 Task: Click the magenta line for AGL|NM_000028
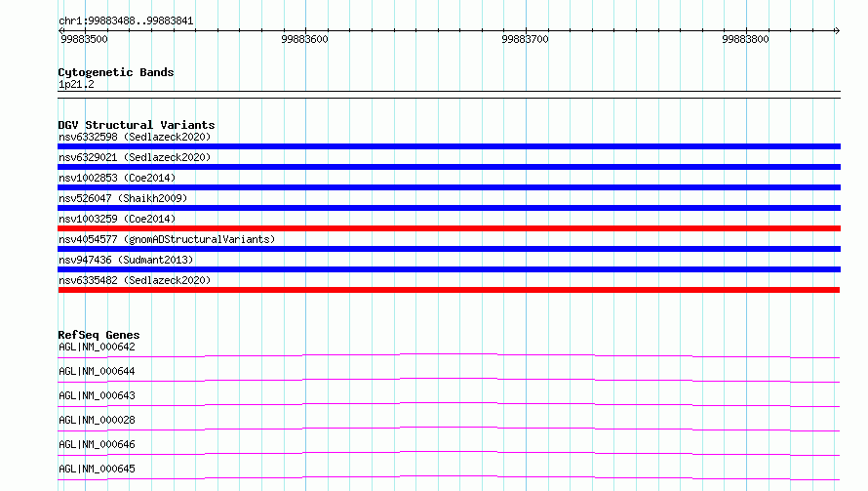[449, 429]
